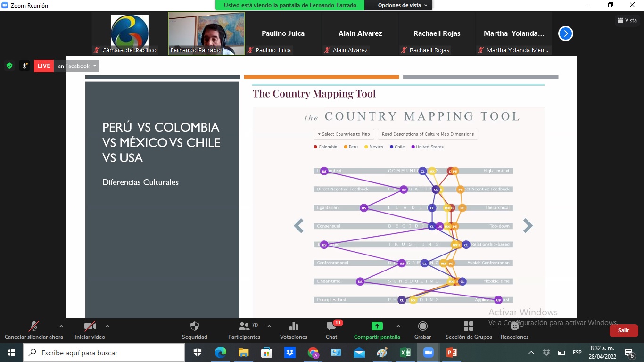644x362 pixels.
Task: Open Google Chrome from taskbar
Action: click(x=313, y=353)
